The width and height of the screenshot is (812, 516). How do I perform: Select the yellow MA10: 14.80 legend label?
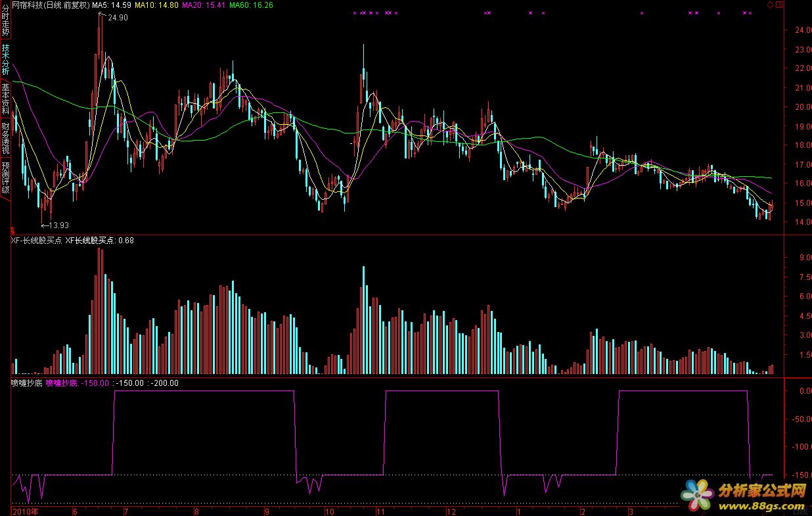(156, 5)
